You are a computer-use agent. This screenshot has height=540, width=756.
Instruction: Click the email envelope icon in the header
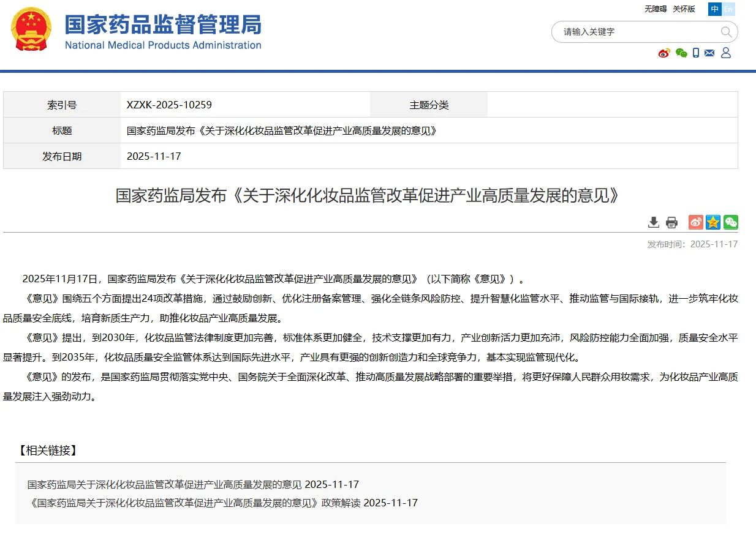click(709, 53)
